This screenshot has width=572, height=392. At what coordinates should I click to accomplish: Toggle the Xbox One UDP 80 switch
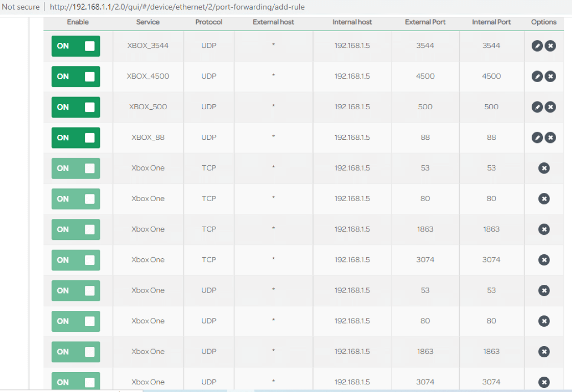pos(76,321)
